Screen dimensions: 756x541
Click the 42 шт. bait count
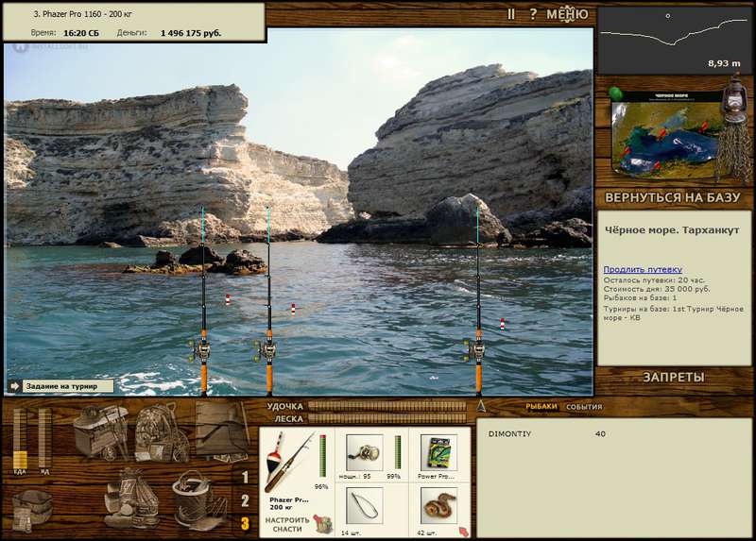tap(426, 533)
